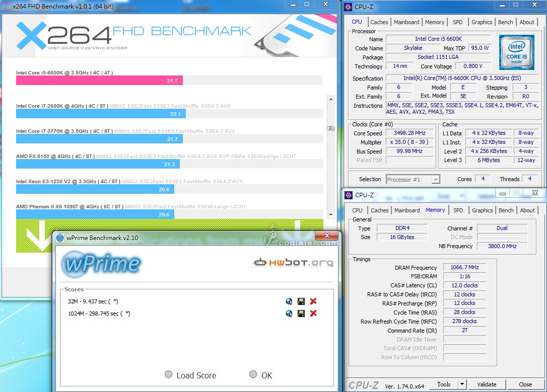Image resolution: width=547 pixels, height=392 pixels.
Task: Save the 32M score with floppy icon
Action: point(301,301)
